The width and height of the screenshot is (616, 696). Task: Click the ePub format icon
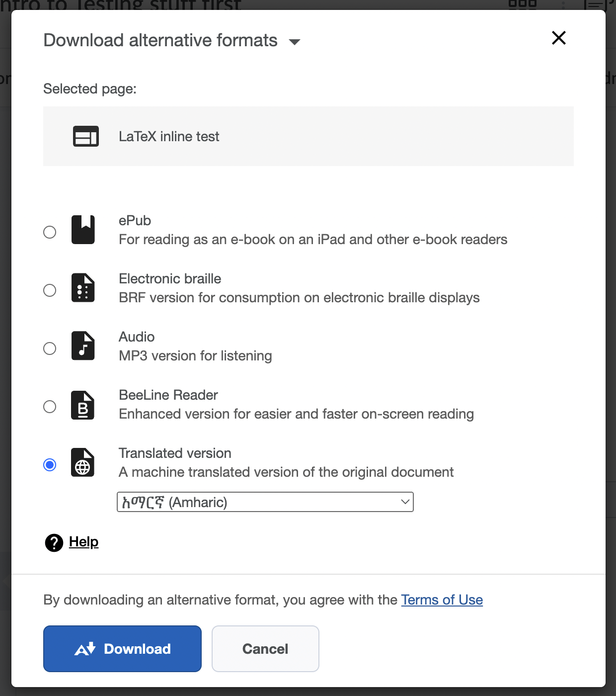[82, 230]
